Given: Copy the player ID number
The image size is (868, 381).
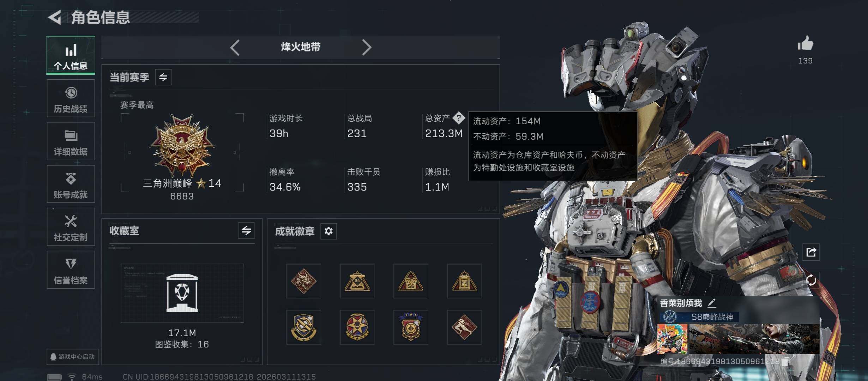Looking at the screenshot, I should [x=785, y=361].
